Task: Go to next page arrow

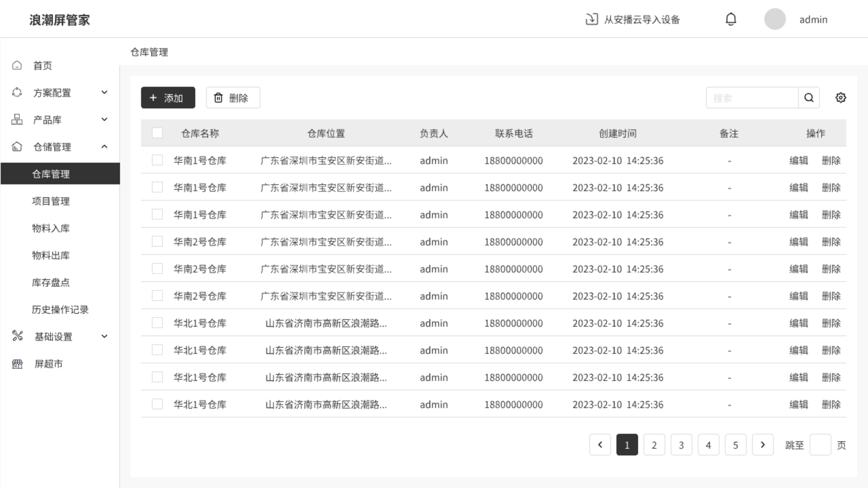Action: pyautogui.click(x=763, y=445)
